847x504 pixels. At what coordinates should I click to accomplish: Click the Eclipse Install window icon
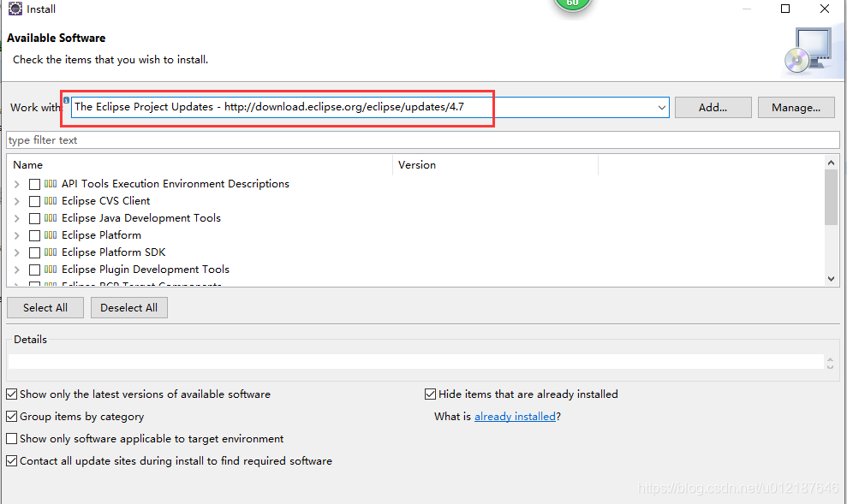[x=15, y=9]
